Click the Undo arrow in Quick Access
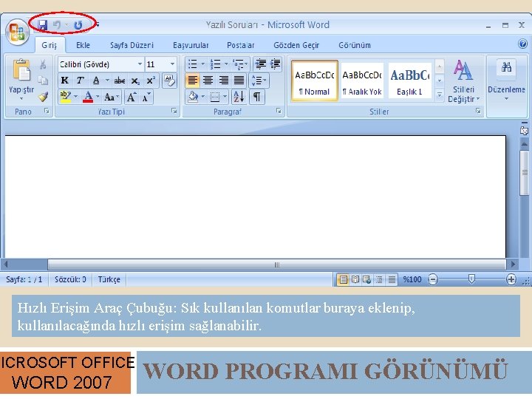Screen dimensions: 532x399 coord(57,25)
